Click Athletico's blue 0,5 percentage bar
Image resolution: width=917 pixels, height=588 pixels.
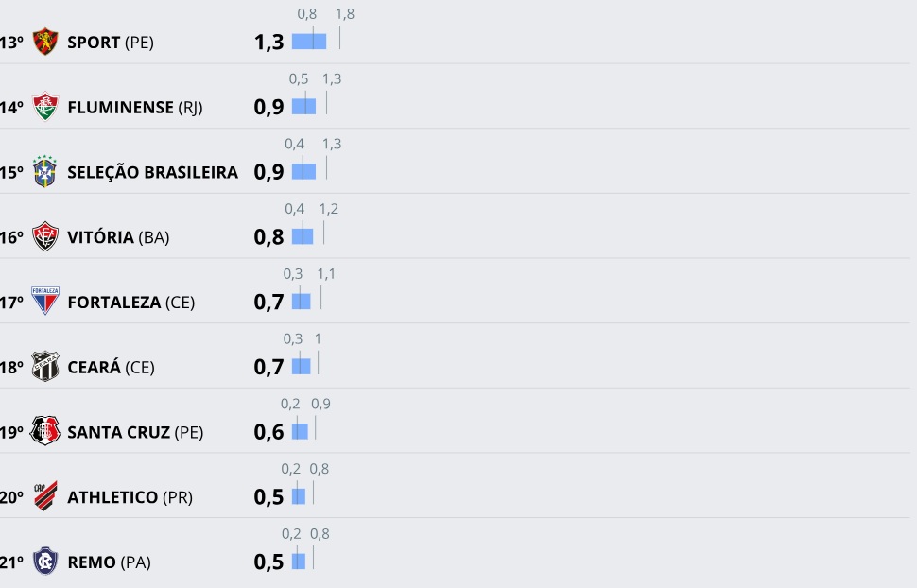click(299, 496)
